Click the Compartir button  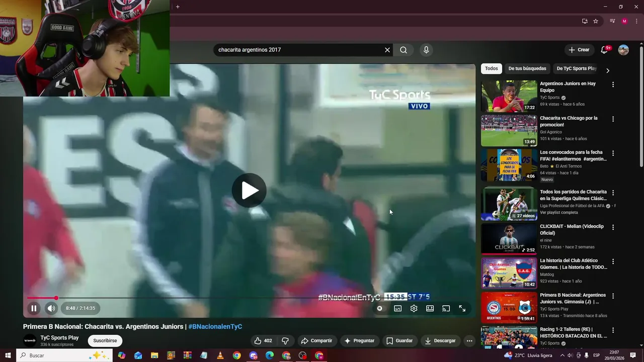coord(316,340)
